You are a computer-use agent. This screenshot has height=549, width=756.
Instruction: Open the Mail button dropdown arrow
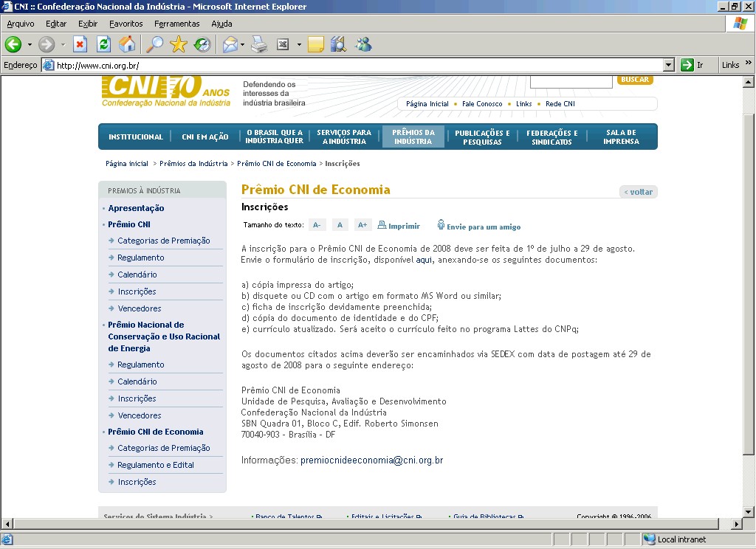(x=242, y=45)
